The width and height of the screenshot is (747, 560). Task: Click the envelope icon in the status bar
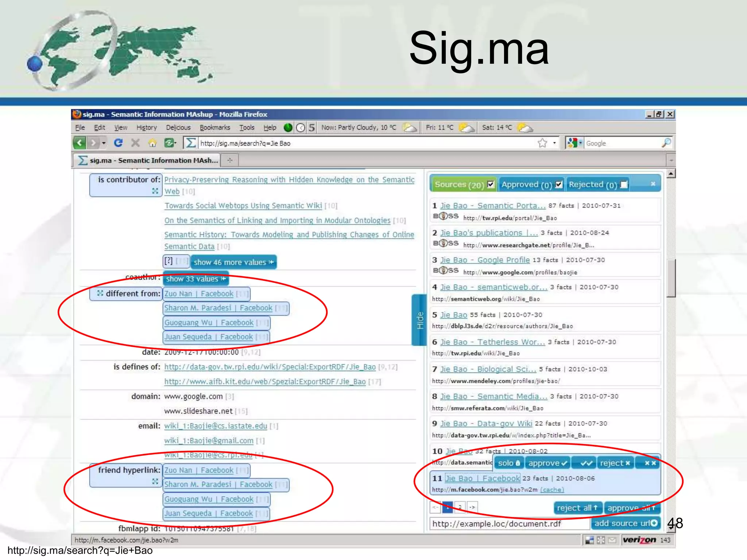612,540
